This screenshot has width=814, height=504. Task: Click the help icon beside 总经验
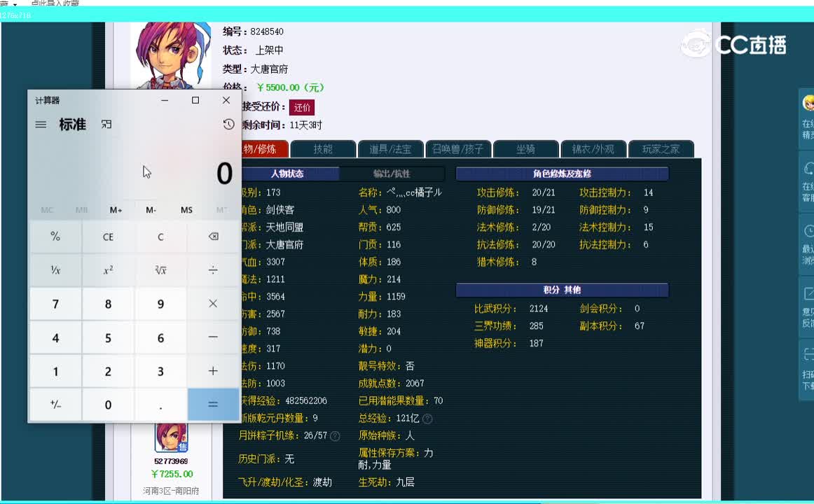click(x=427, y=418)
